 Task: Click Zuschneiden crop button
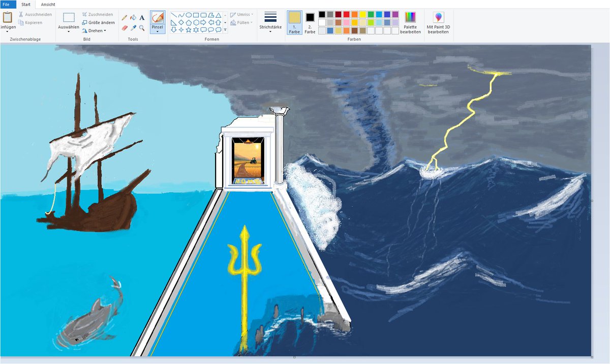click(x=98, y=15)
